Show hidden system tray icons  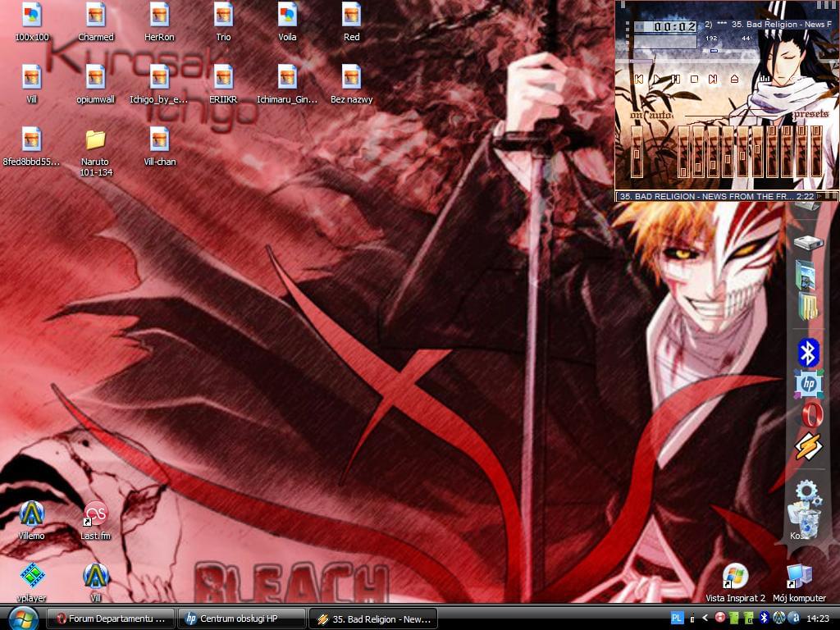(x=705, y=619)
